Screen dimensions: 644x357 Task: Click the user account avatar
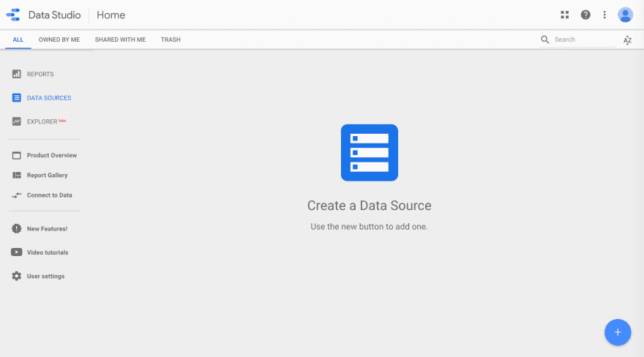click(x=625, y=15)
